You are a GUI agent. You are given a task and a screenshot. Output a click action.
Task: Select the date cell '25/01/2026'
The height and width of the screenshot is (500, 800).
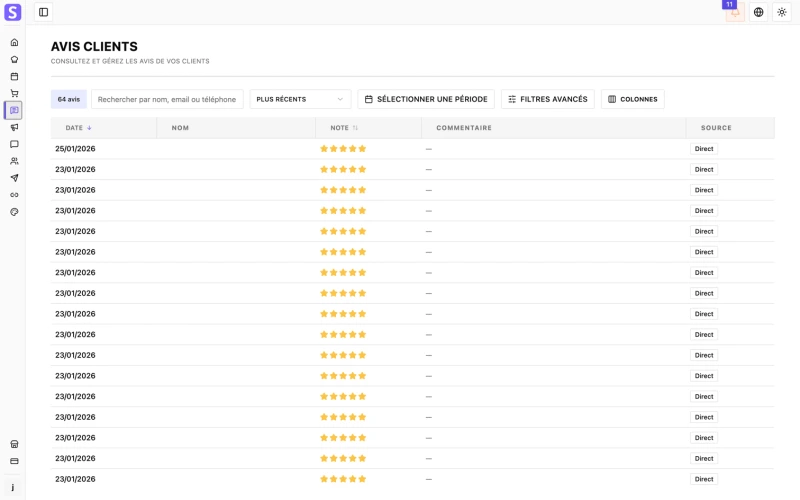(x=76, y=148)
